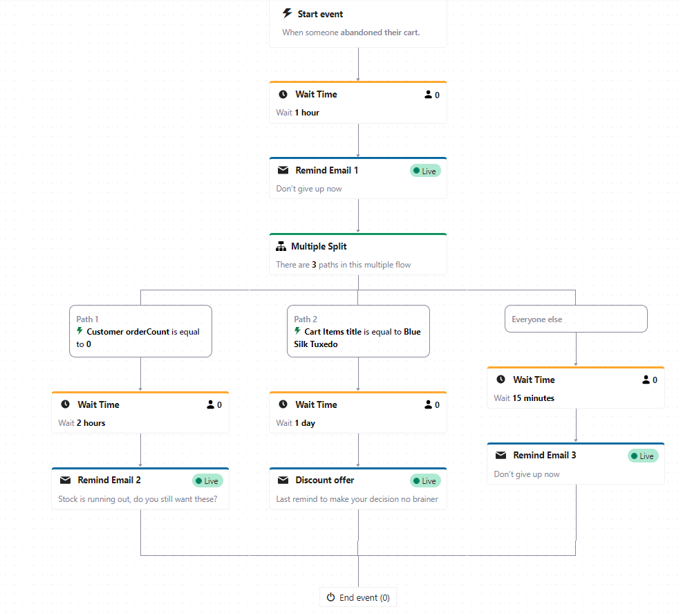Click the clock icon on the Wait 1 hour node
683x616 pixels.
click(x=283, y=95)
